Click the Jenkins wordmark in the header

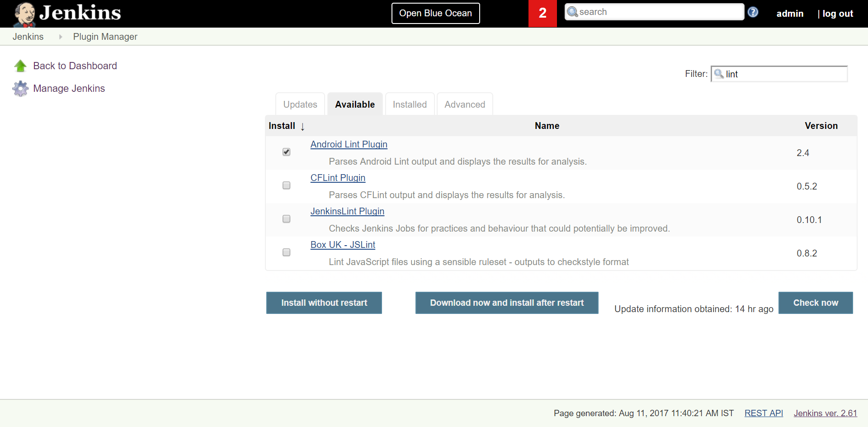pos(80,13)
